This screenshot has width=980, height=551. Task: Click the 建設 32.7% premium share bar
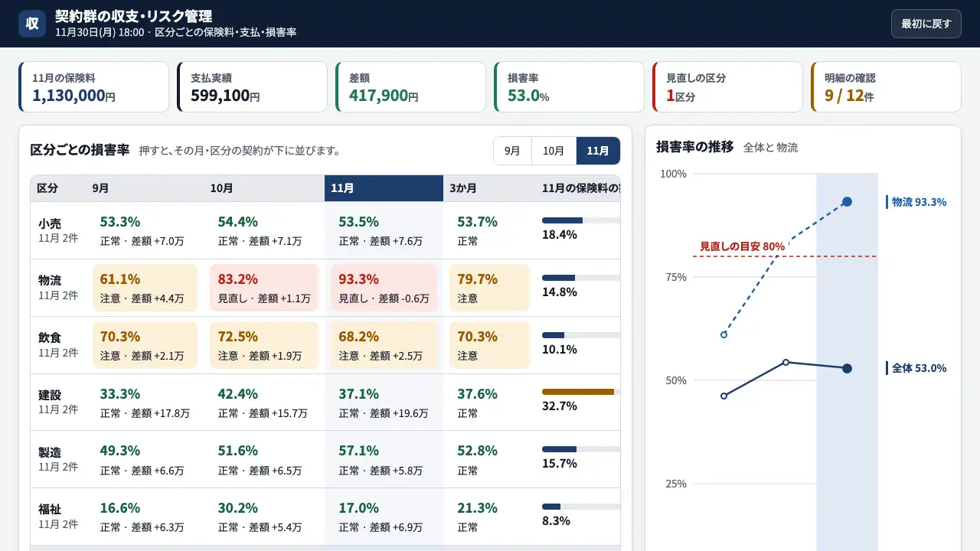581,392
